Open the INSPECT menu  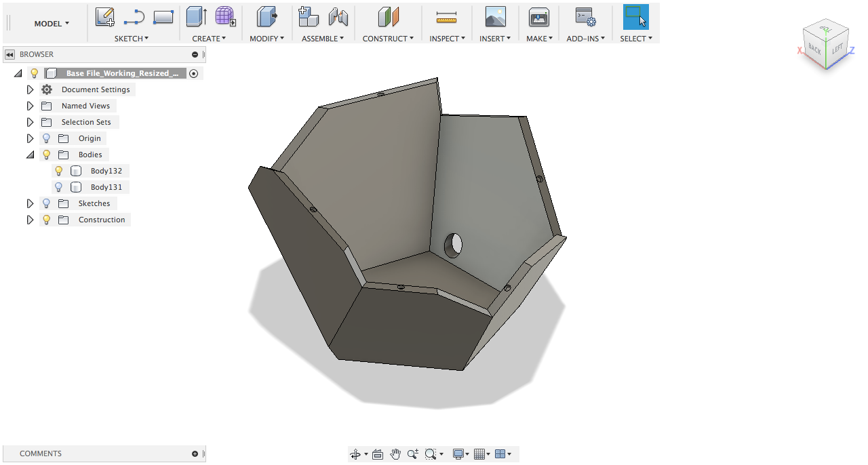coord(447,39)
